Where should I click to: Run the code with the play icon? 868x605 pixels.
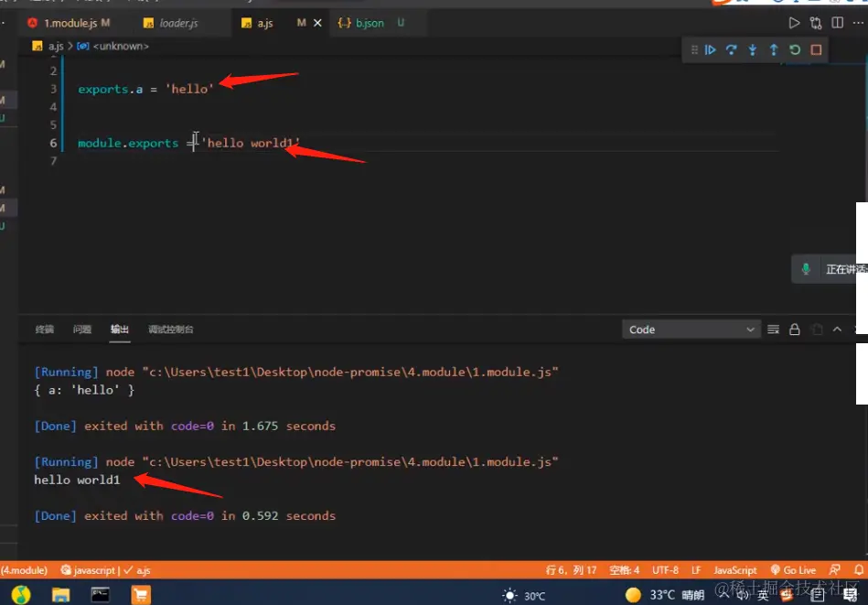pyautogui.click(x=794, y=23)
